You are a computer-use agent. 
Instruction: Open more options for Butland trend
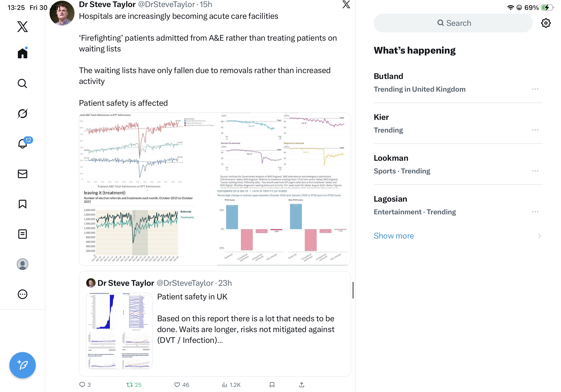535,89
